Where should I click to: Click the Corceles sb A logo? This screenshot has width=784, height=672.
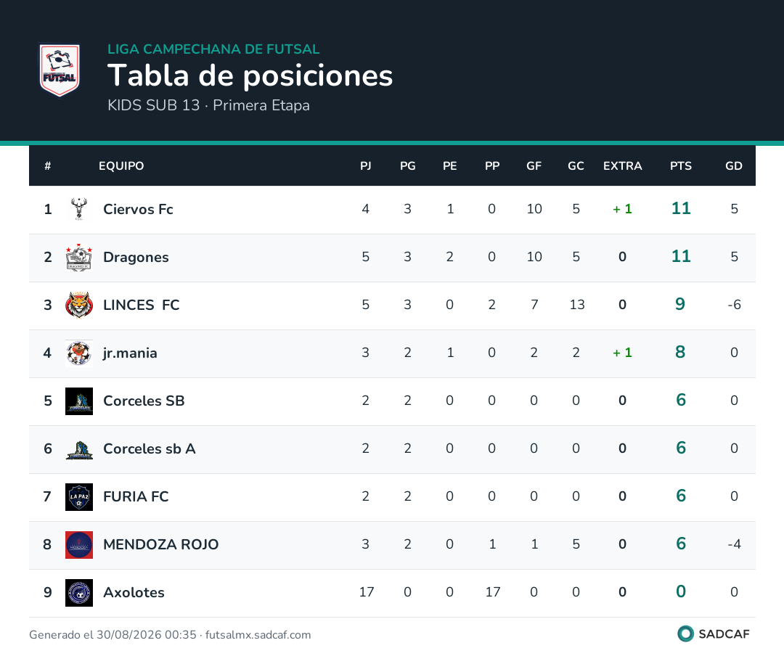tap(79, 449)
